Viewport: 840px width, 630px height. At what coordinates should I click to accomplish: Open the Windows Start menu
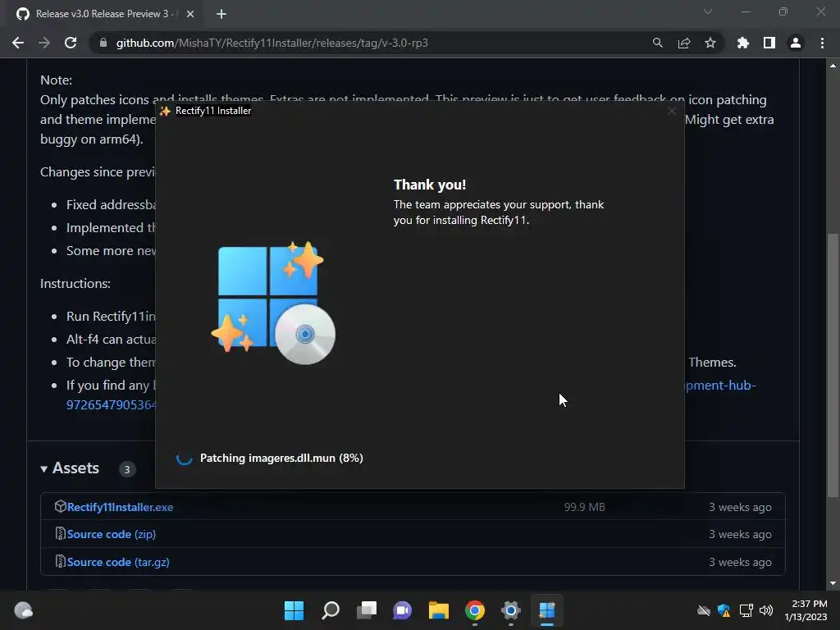point(294,610)
